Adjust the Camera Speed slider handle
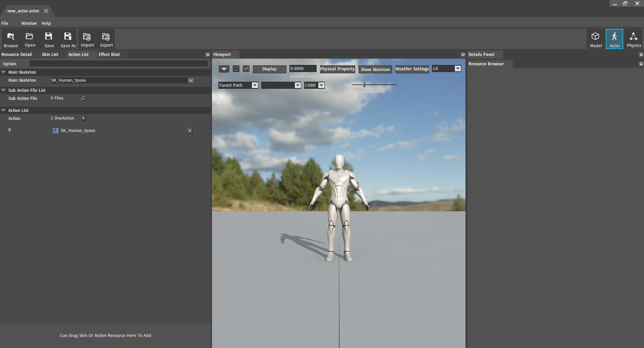 click(364, 85)
